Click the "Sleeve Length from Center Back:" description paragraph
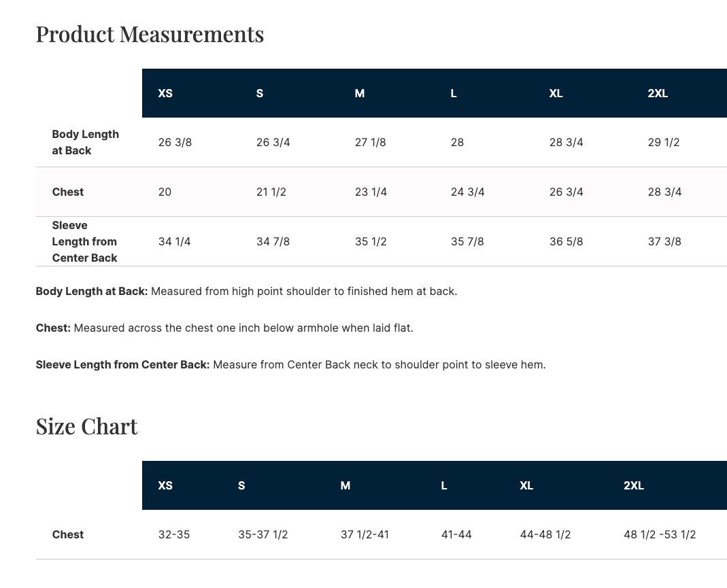 pos(290,364)
